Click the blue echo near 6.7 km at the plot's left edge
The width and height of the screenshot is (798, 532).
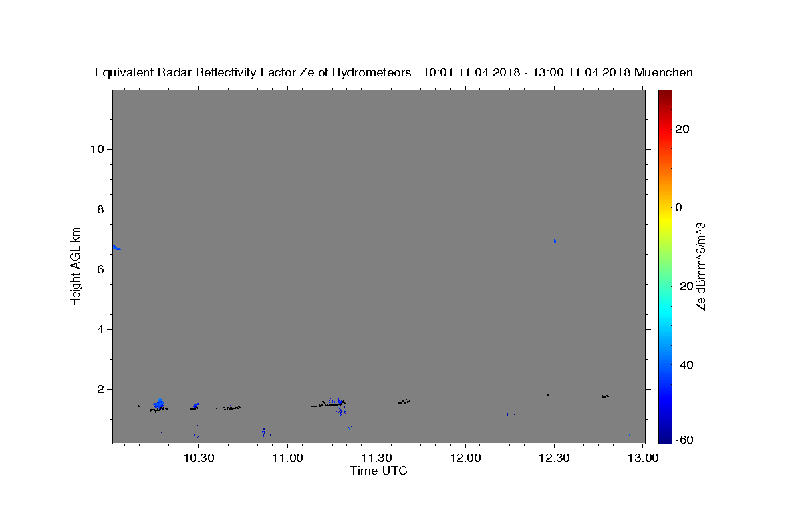(x=116, y=247)
